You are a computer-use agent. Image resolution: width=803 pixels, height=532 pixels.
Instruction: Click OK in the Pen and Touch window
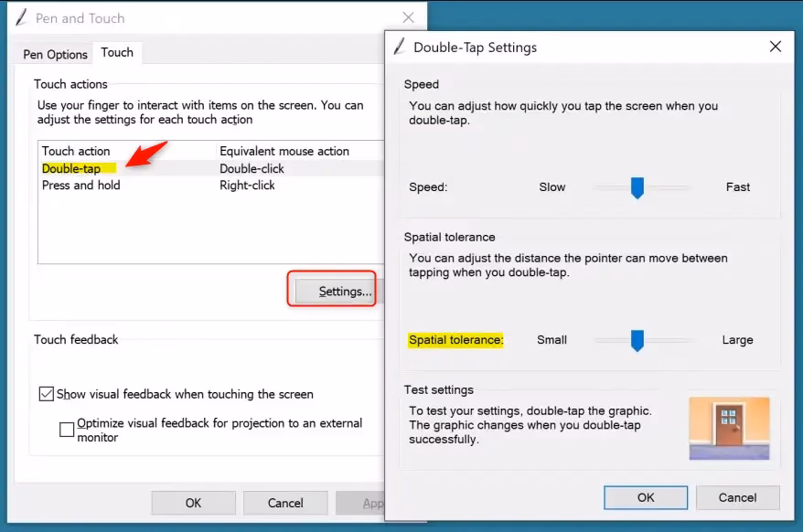click(x=193, y=503)
